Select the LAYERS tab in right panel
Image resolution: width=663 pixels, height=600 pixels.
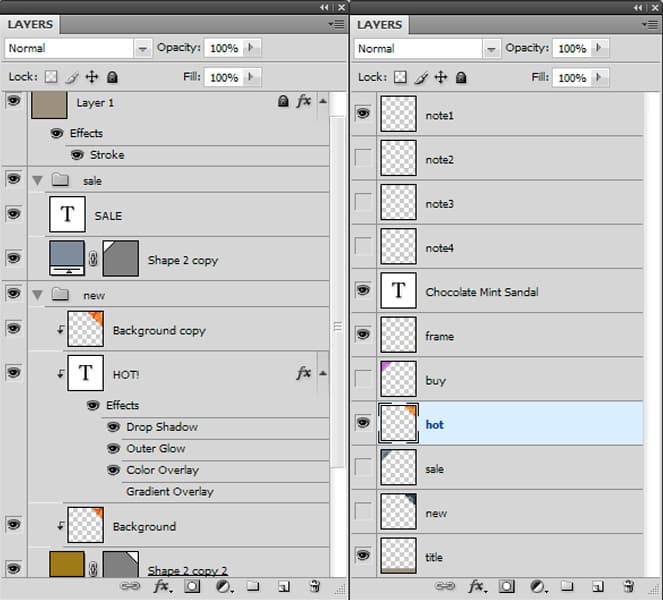point(379,25)
